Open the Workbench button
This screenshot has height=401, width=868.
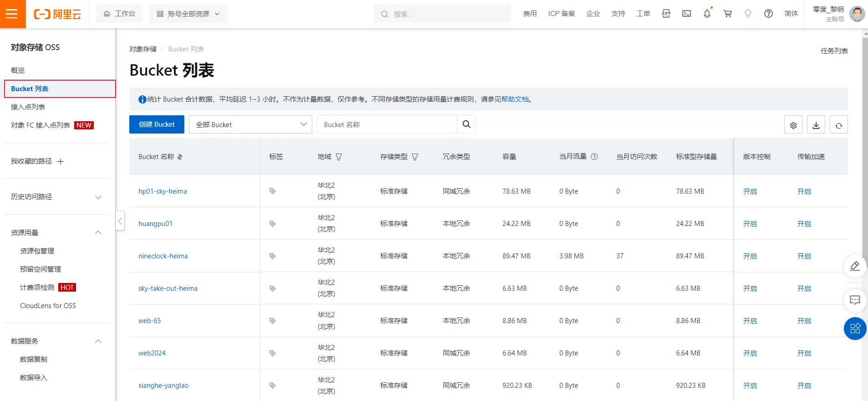coord(119,14)
